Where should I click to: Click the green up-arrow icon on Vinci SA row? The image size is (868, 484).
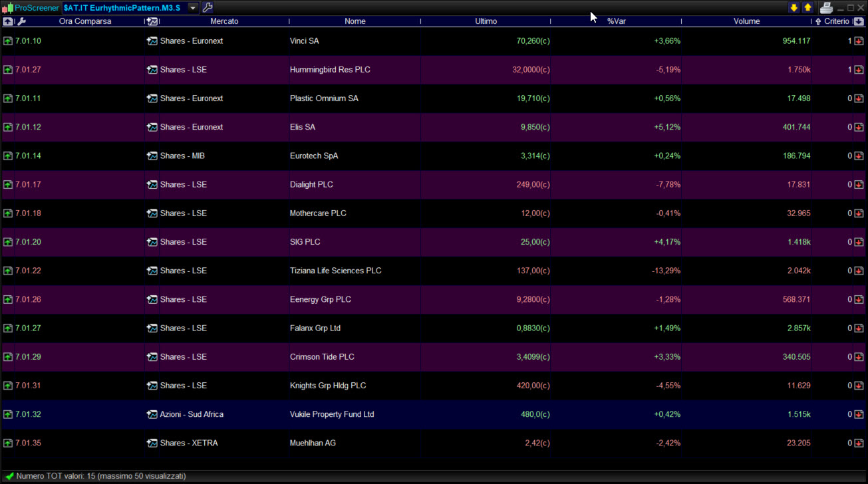(8, 41)
